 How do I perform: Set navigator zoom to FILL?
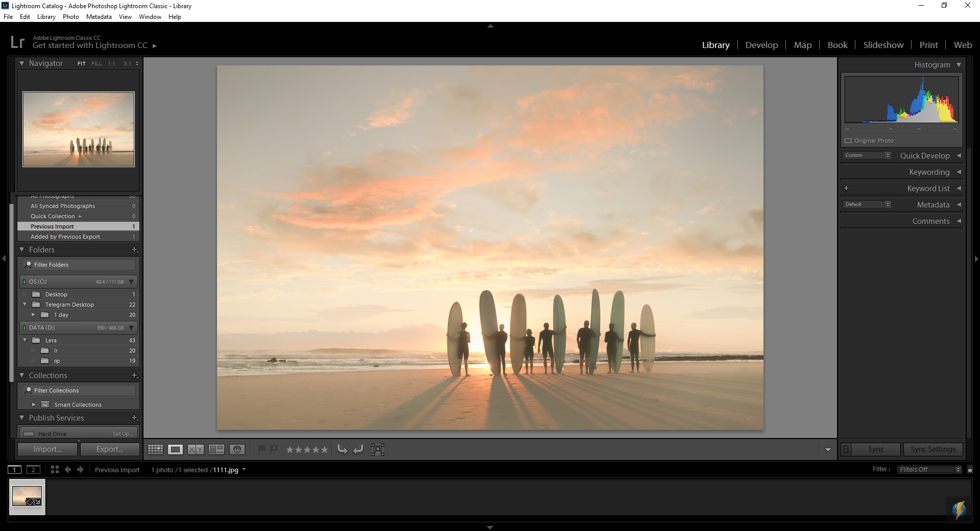click(97, 64)
